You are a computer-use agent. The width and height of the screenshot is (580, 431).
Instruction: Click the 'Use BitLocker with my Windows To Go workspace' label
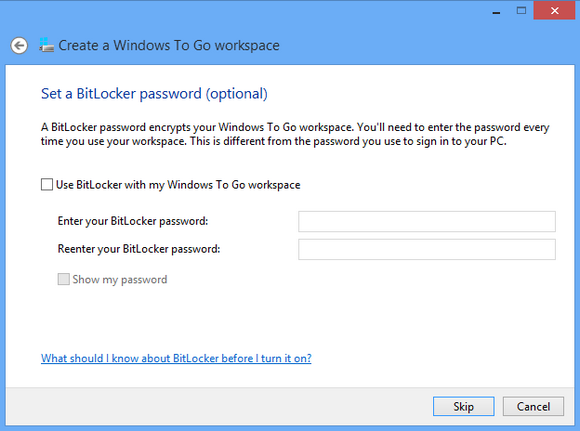178,185
